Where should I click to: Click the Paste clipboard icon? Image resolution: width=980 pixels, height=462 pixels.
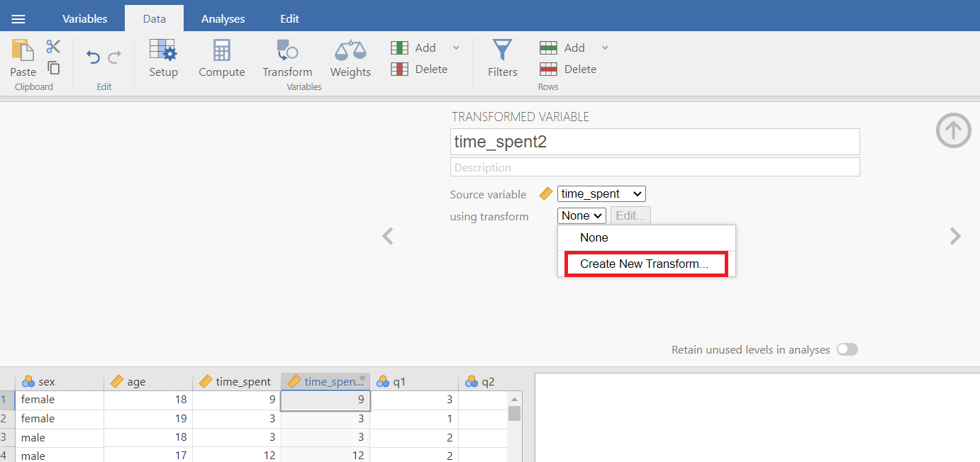pos(23,51)
